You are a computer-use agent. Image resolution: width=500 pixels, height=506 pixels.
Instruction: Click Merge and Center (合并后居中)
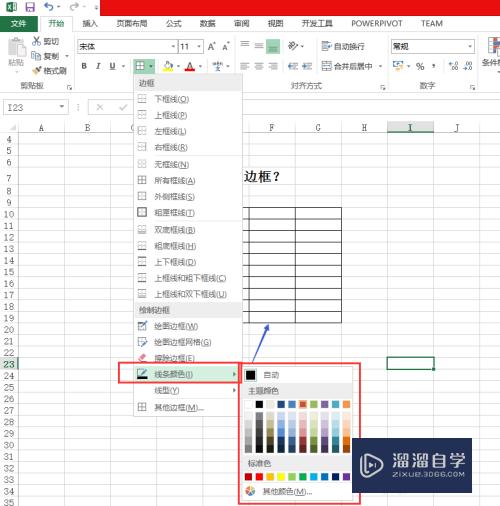(x=347, y=66)
